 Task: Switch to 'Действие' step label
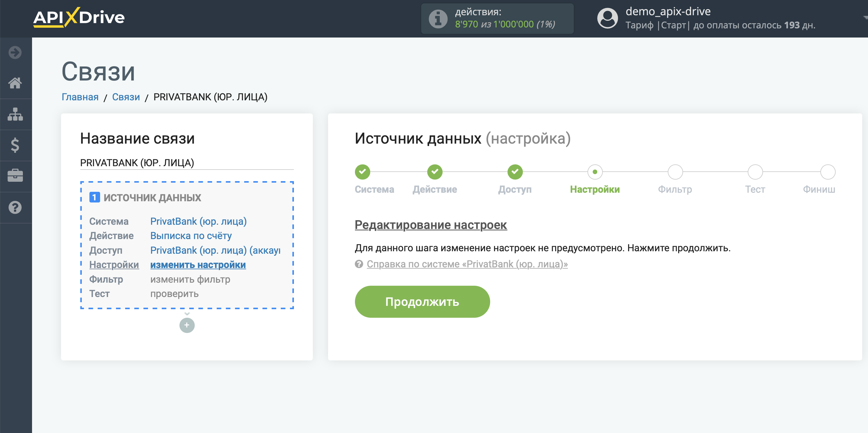[435, 190]
